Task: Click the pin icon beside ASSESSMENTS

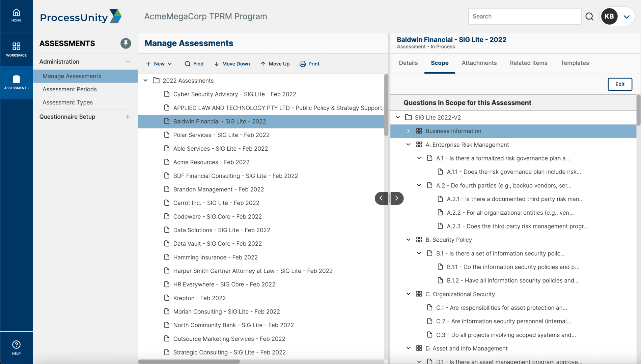Action: click(x=126, y=43)
